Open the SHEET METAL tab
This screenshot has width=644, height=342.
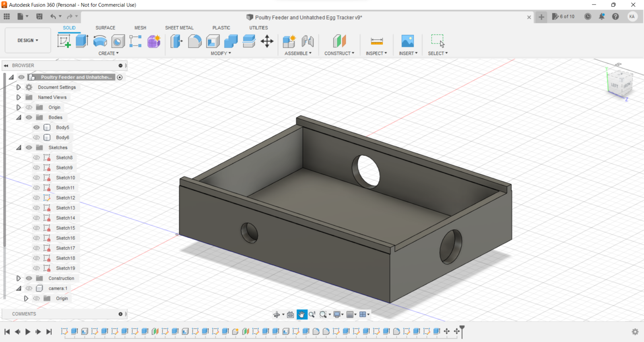(179, 28)
